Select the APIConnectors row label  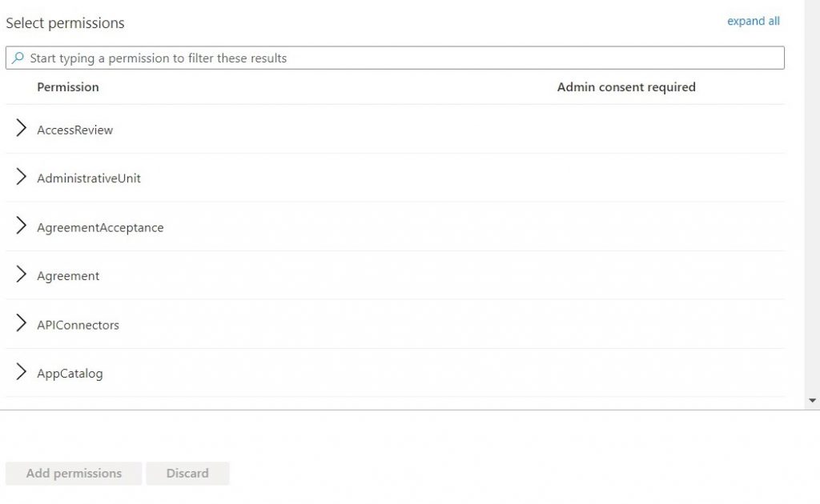78,326
